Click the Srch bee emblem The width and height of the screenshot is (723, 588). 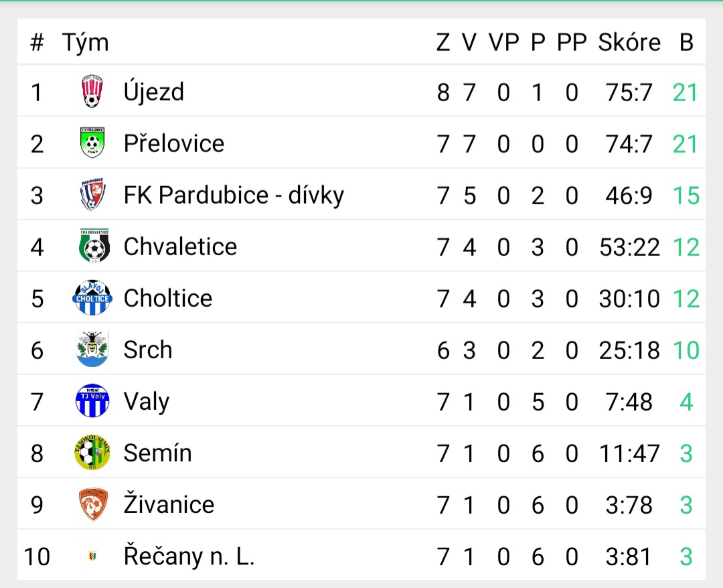pos(92,350)
